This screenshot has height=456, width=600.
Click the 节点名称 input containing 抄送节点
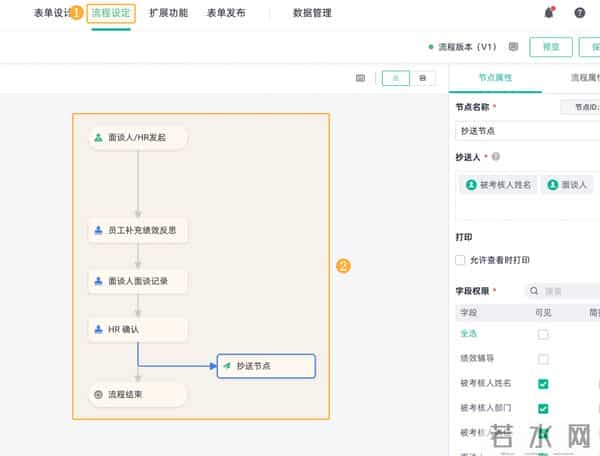tap(528, 131)
